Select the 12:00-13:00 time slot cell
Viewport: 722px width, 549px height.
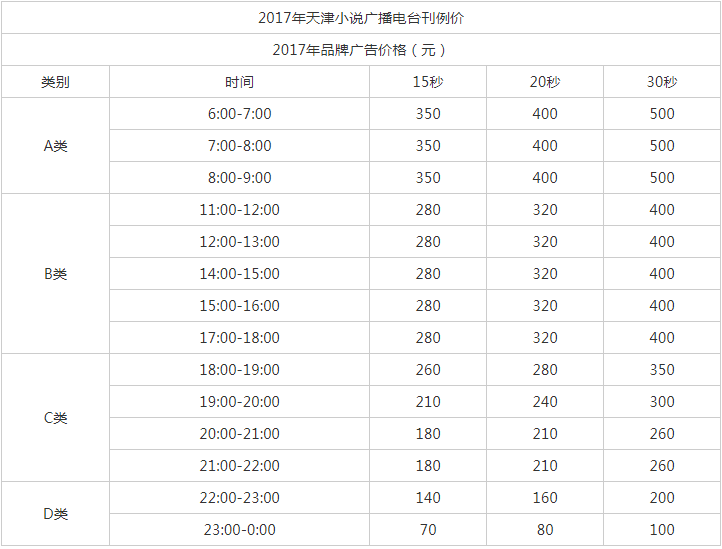tap(239, 241)
